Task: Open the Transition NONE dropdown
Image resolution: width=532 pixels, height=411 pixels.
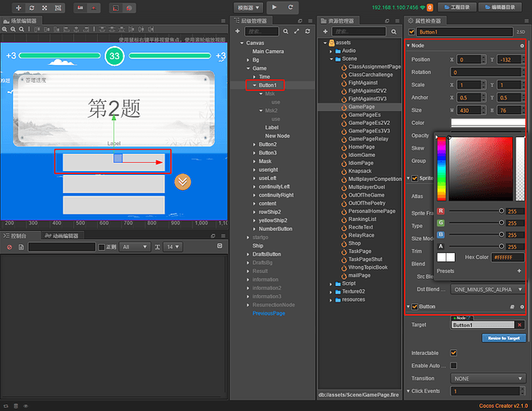Action: [488, 378]
